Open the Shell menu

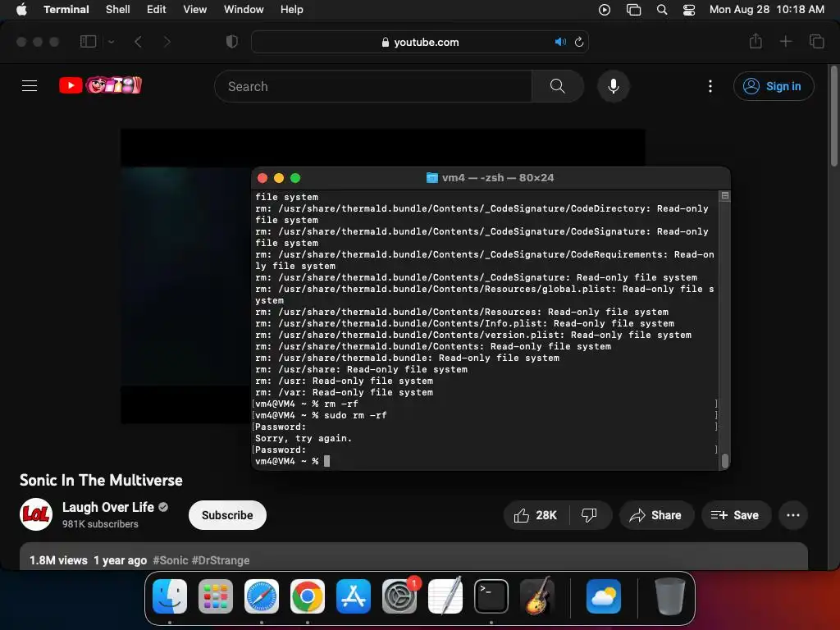point(117,9)
